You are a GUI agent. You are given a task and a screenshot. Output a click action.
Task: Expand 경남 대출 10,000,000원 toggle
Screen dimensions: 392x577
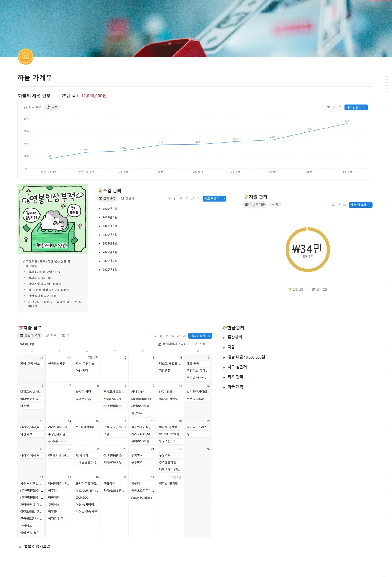pos(224,357)
